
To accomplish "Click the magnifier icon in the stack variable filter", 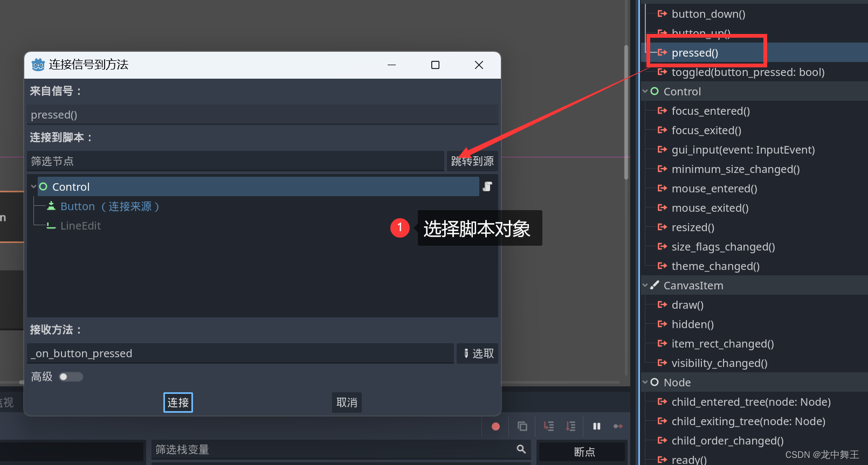I will coord(521,449).
